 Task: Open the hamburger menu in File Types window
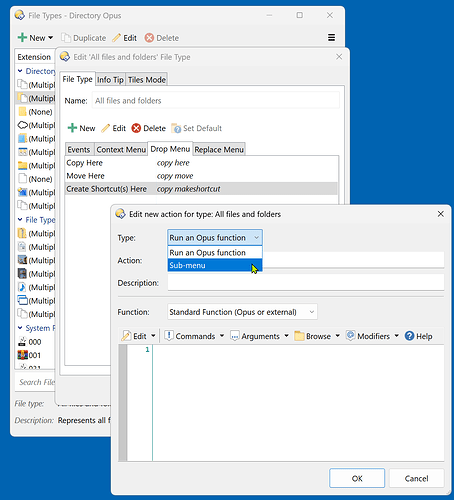(331, 38)
